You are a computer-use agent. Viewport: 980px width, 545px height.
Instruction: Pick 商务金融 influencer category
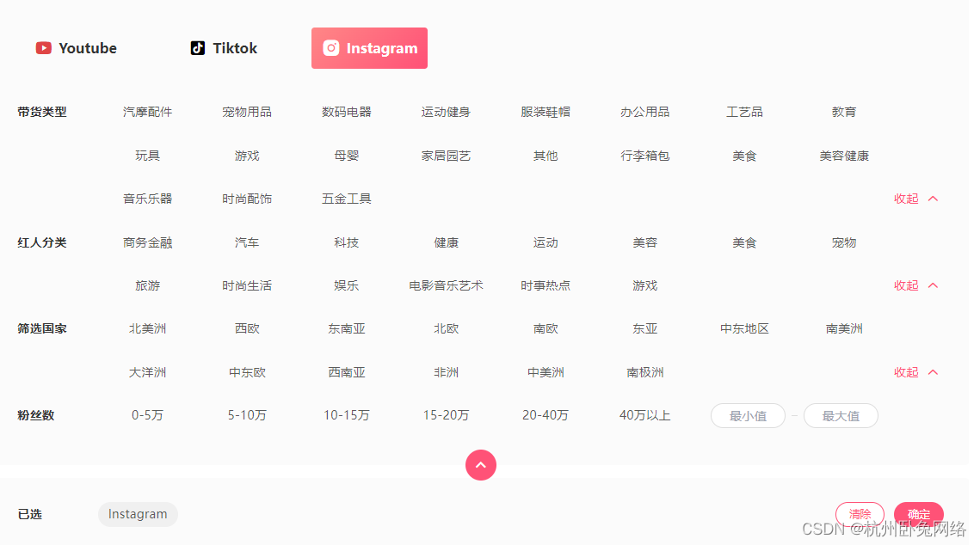coord(147,242)
